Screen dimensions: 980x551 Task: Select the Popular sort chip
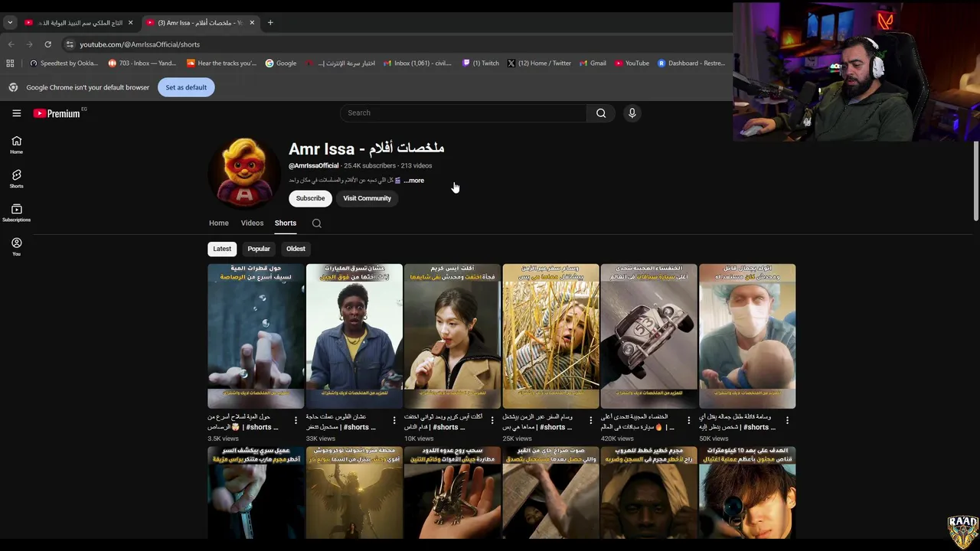coord(259,249)
